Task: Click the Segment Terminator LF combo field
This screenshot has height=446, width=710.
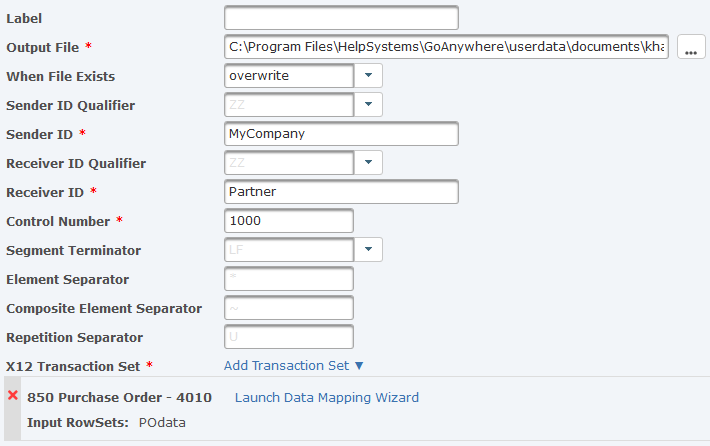Action: [x=289, y=249]
